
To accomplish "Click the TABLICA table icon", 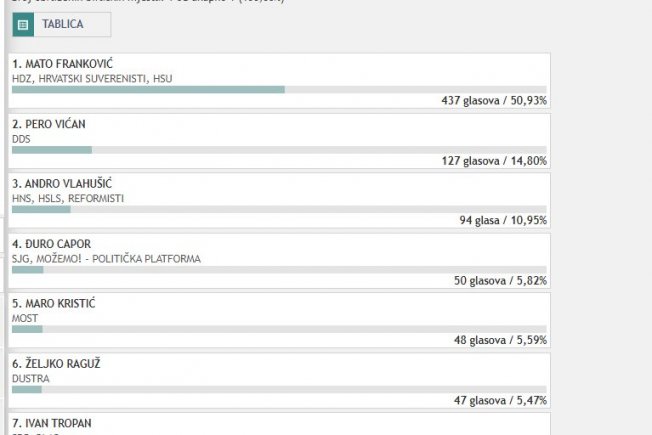I will pyautogui.click(x=23, y=25).
